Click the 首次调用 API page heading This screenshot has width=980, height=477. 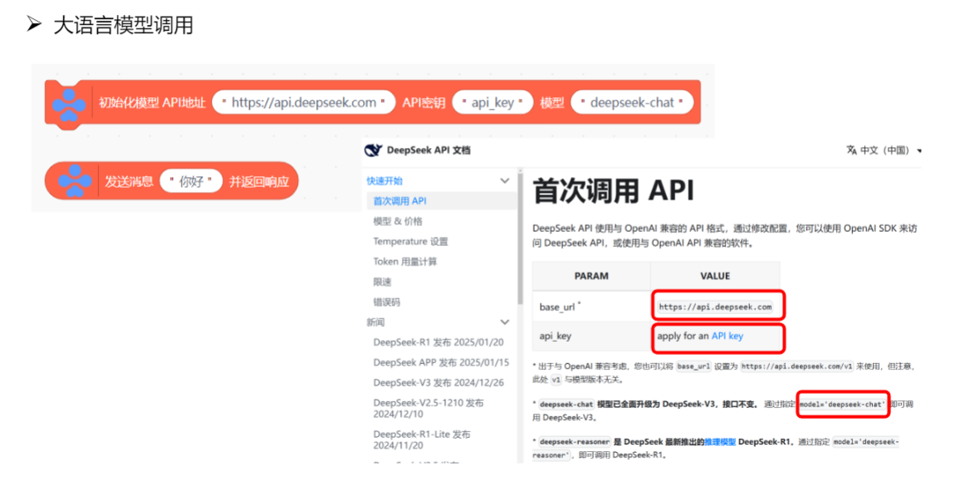click(613, 191)
